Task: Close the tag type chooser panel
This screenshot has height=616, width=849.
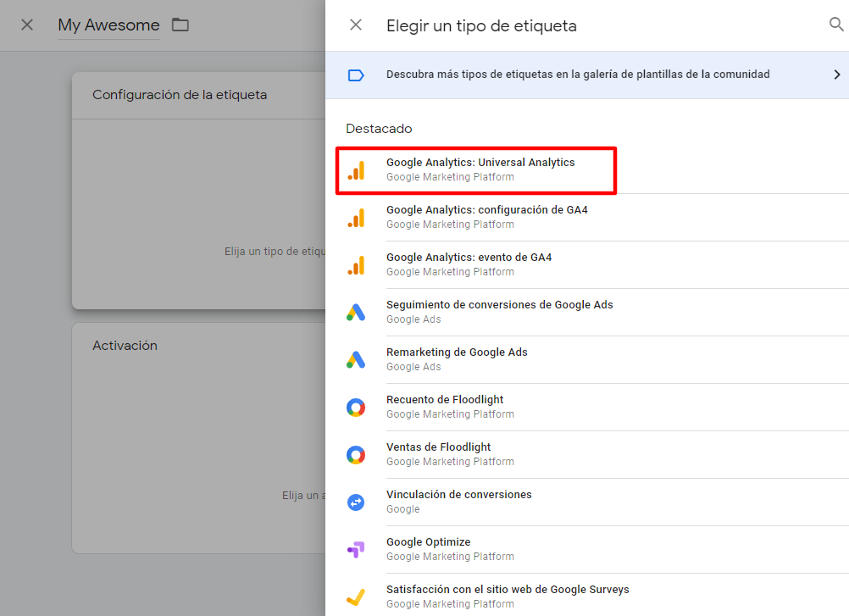Action: click(356, 25)
